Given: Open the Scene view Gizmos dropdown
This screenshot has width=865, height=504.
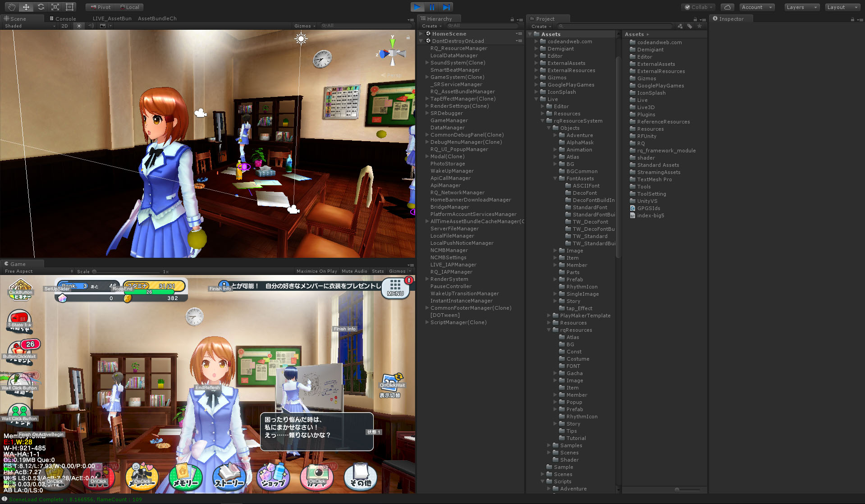Looking at the screenshot, I should tap(304, 26).
